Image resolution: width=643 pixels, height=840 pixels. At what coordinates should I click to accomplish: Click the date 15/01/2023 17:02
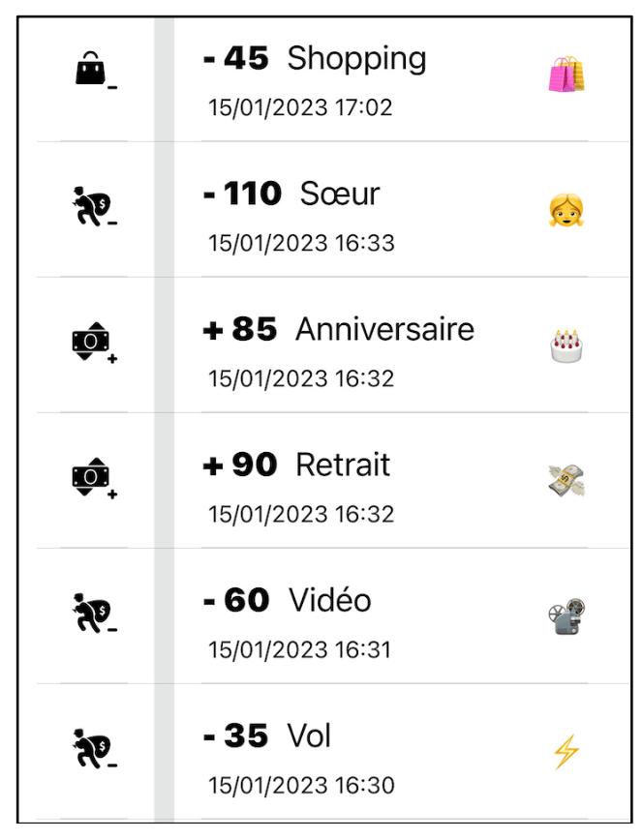(300, 106)
